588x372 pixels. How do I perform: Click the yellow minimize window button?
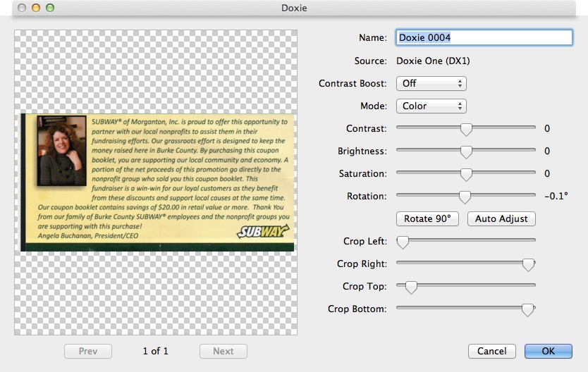[x=36, y=8]
